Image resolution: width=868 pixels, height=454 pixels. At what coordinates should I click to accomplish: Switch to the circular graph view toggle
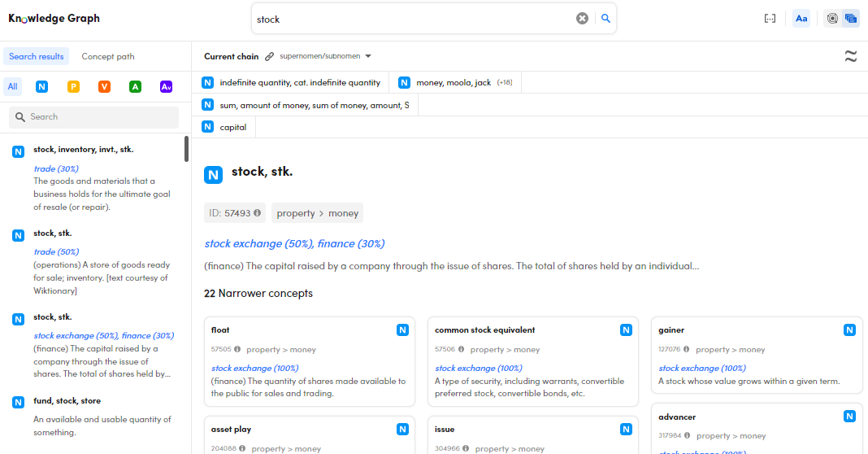pyautogui.click(x=831, y=19)
